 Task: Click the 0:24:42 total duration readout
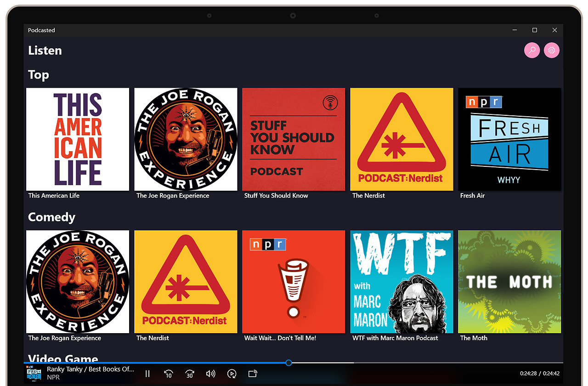click(x=551, y=374)
